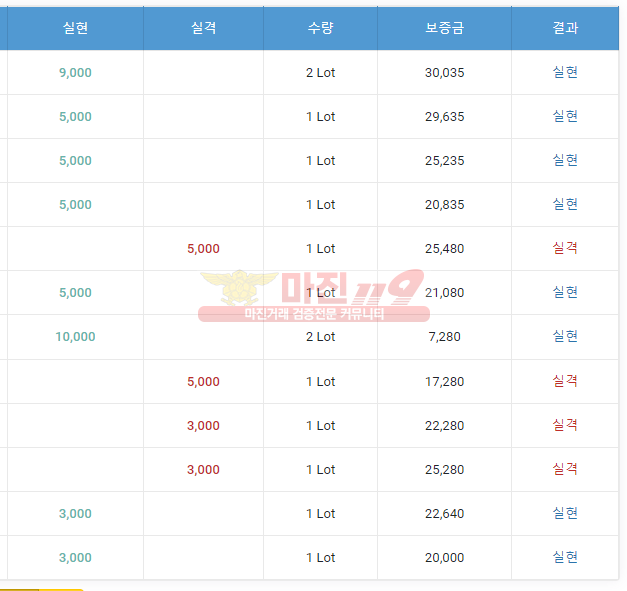Click deposit amount 22,640
This screenshot has height=591, width=627.
(444, 513)
